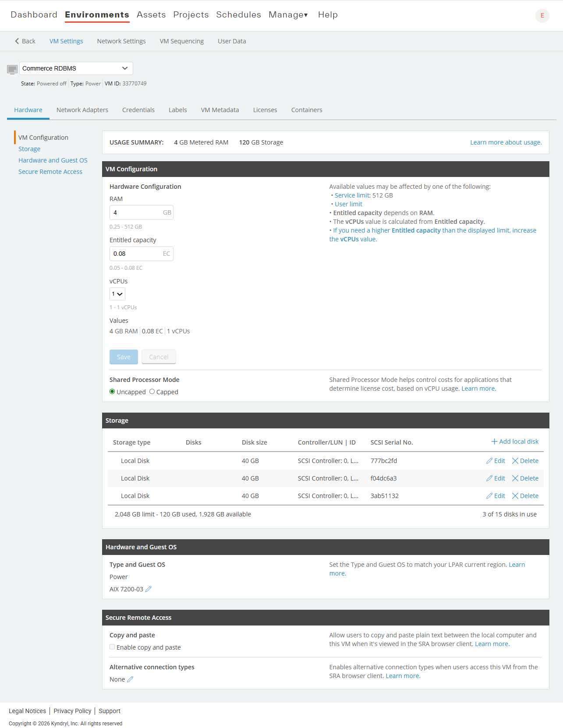This screenshot has height=728, width=563.
Task: Click the "3 of 15 disks in use" text
Action: tap(510, 514)
